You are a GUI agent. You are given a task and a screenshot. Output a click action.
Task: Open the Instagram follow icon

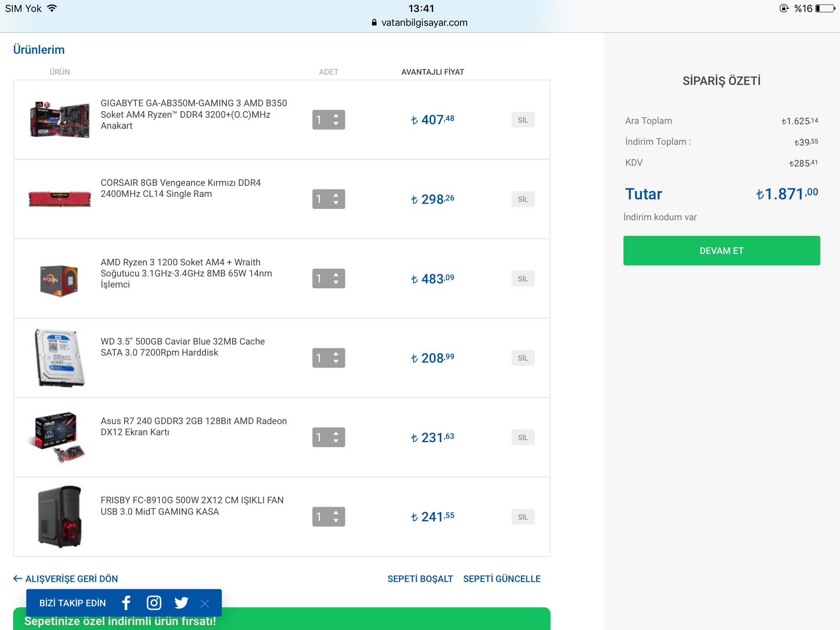pyautogui.click(x=154, y=603)
